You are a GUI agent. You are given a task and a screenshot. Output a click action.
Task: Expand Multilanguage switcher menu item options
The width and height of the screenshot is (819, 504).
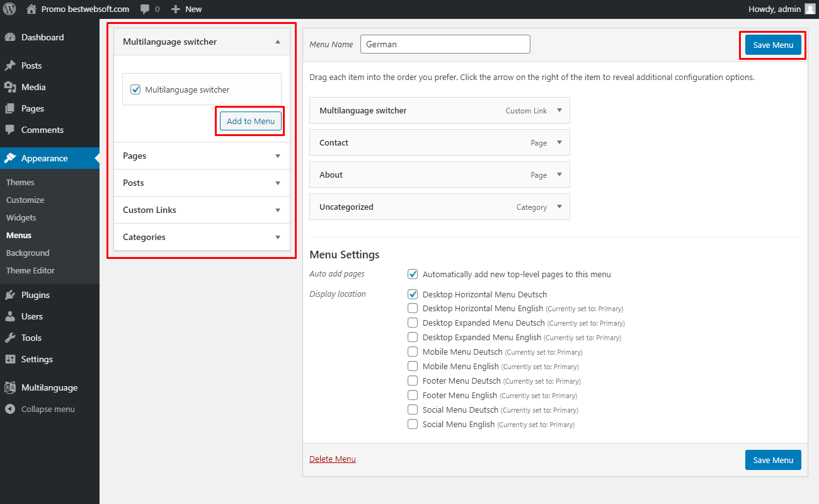point(559,110)
